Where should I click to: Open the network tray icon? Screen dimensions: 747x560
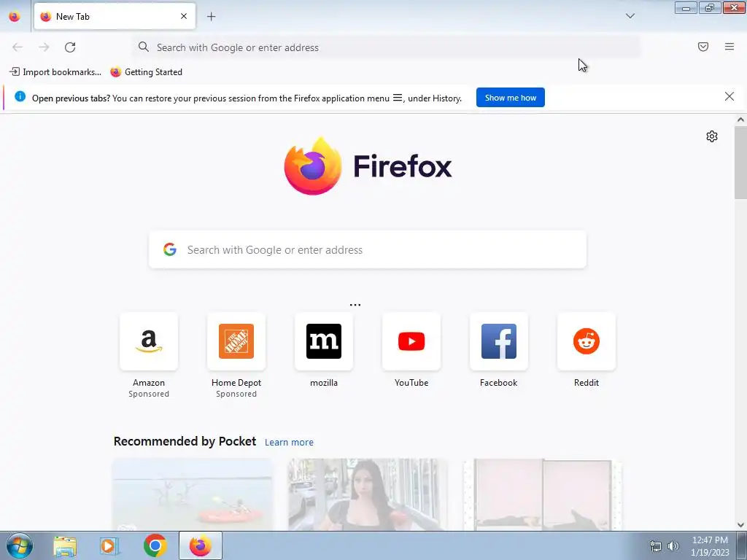pos(656,546)
